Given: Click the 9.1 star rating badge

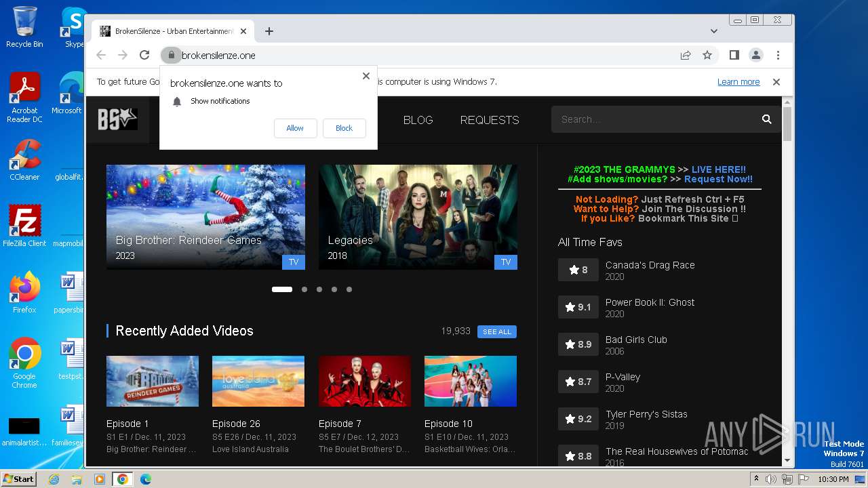Looking at the screenshot, I should pos(578,307).
